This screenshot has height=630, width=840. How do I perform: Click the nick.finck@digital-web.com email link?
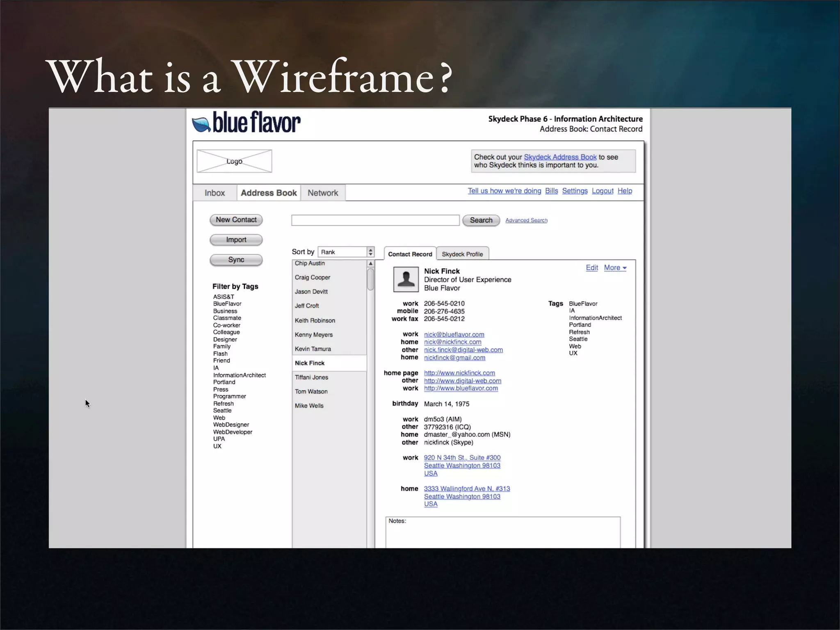click(463, 350)
